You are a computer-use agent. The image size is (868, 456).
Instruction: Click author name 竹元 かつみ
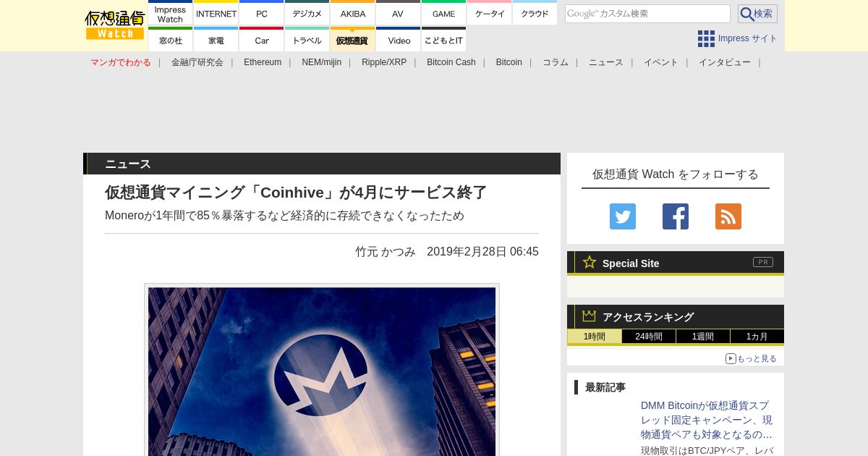386,252
